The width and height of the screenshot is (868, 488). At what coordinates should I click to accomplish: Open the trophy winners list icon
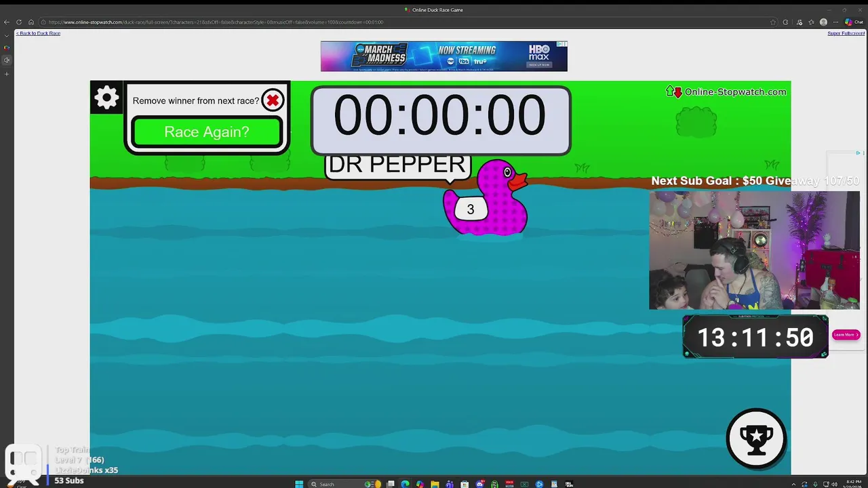click(x=756, y=439)
